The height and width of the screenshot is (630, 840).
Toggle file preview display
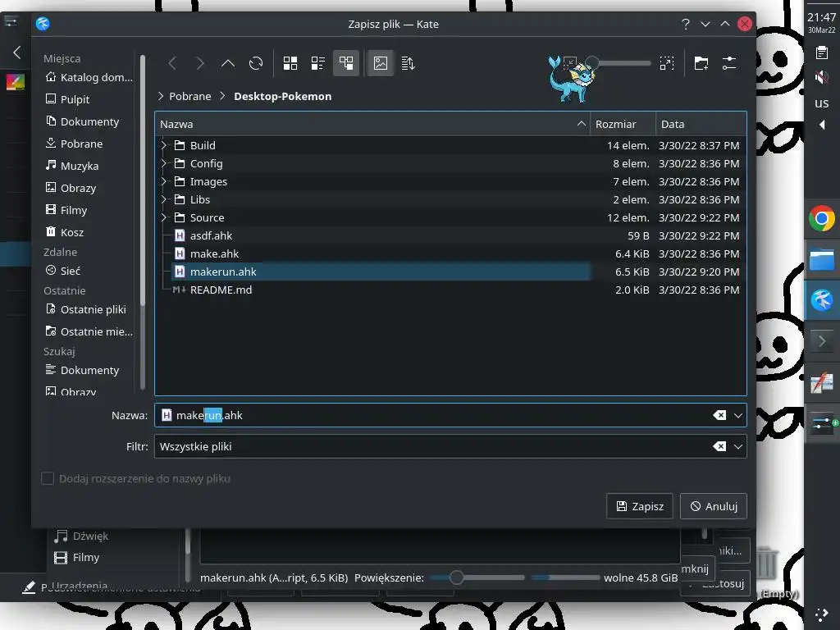click(x=381, y=63)
